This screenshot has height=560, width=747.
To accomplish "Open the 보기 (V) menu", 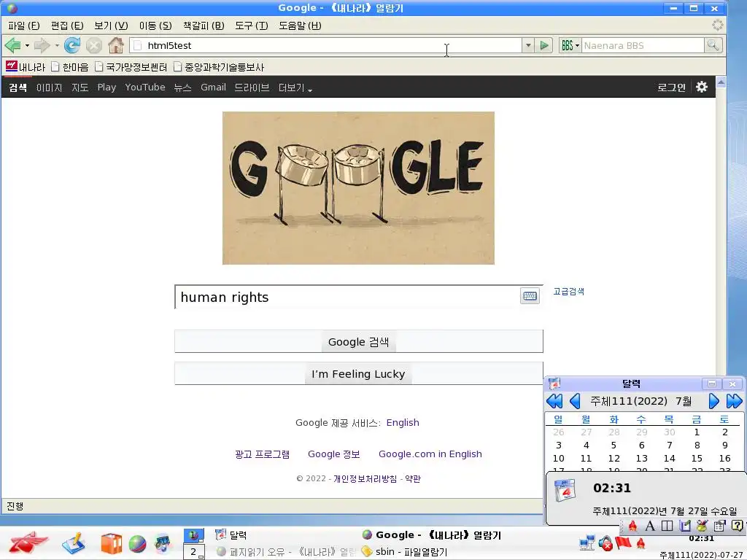I will 111,26.
